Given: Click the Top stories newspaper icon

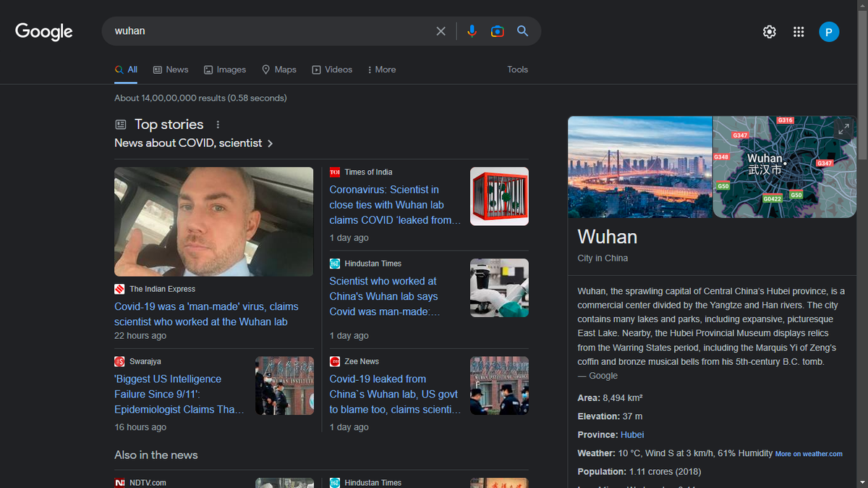Looking at the screenshot, I should tap(121, 125).
